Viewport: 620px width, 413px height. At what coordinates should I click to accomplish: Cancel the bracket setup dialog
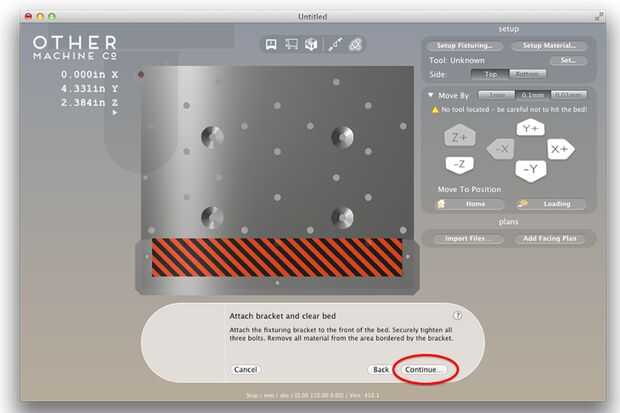(x=246, y=369)
